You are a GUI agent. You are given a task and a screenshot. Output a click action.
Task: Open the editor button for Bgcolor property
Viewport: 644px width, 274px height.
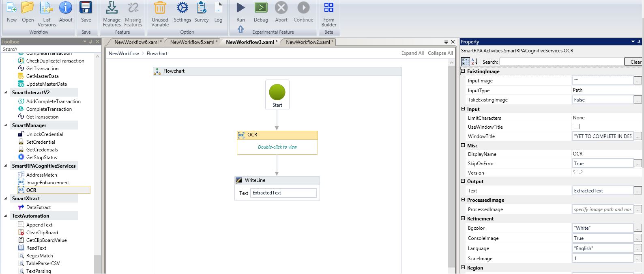(638, 228)
